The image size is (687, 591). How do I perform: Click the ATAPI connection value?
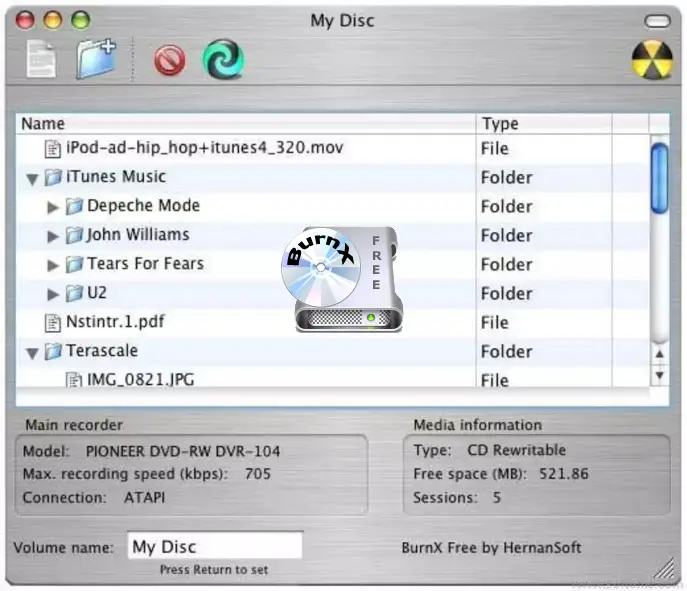coord(145,498)
